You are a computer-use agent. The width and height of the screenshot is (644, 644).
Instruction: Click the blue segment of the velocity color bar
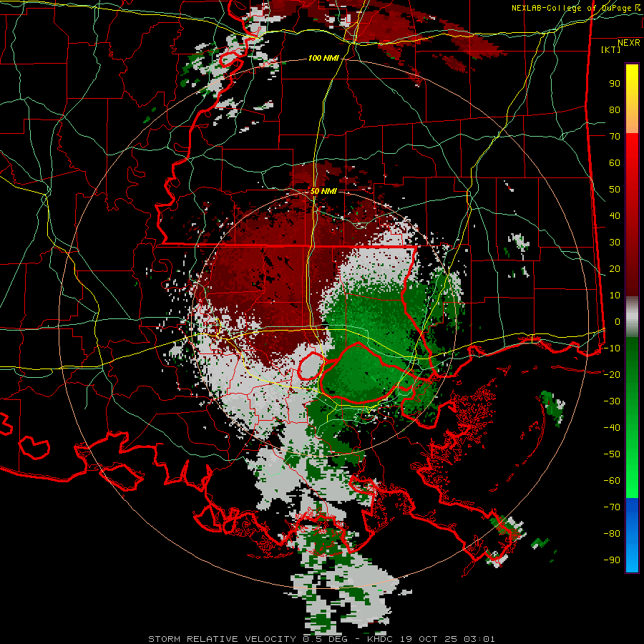click(x=632, y=535)
